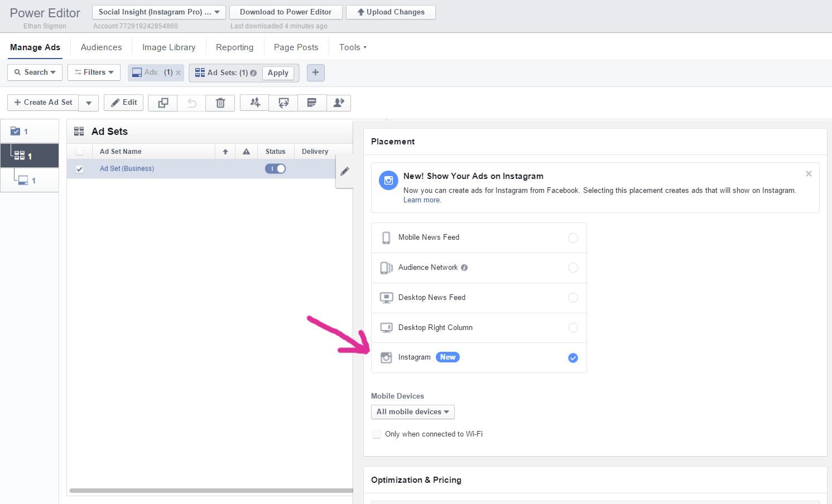Viewport: 832px width, 504px height.
Task: Click the upload arrow column header
Action: click(x=225, y=152)
